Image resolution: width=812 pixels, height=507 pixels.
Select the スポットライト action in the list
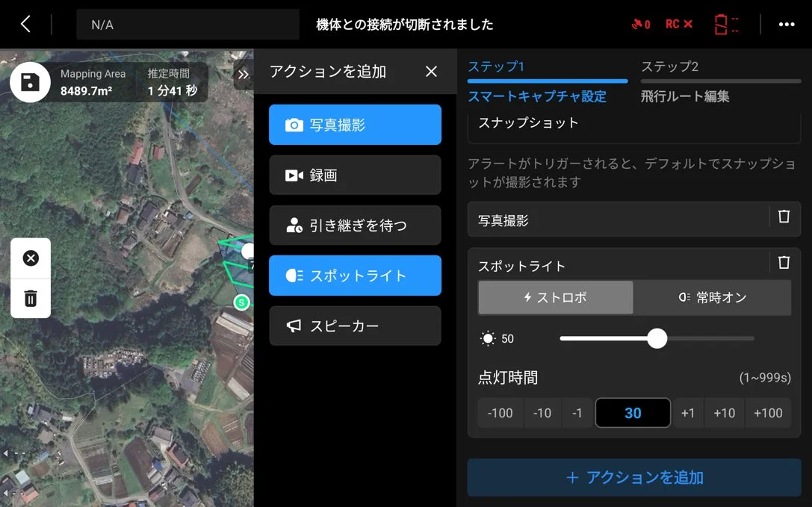click(355, 276)
